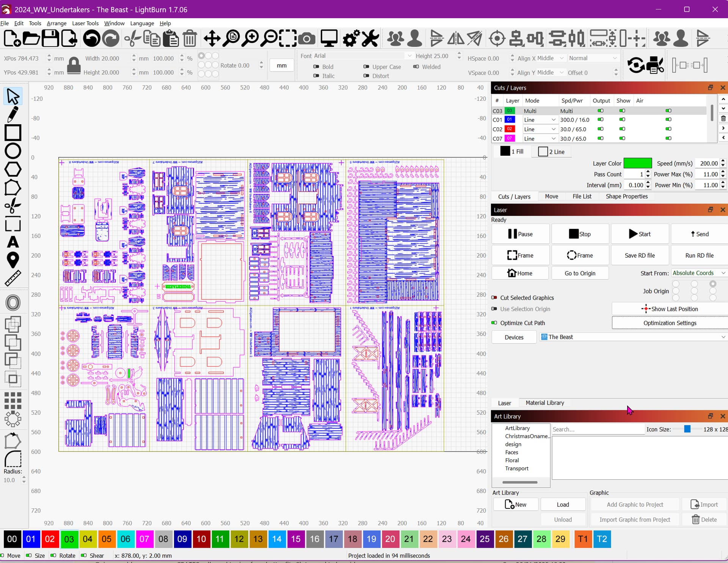
Task: Select the Offset Shapes tool
Action: 13,303
